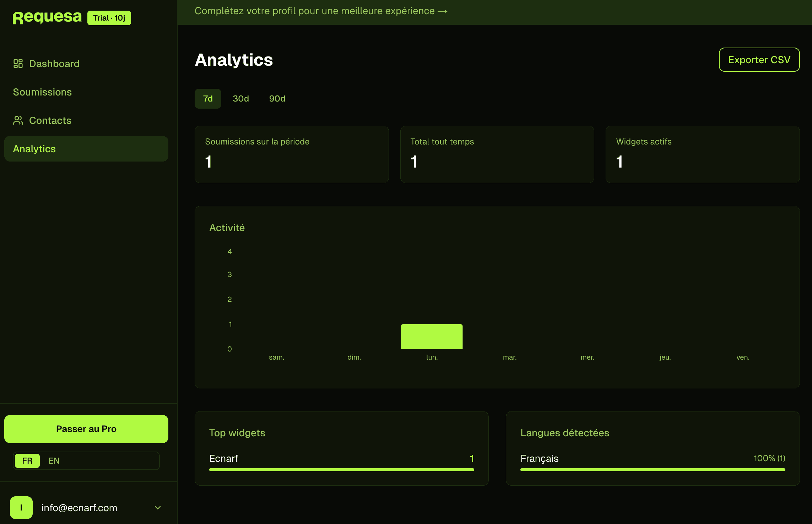This screenshot has width=812, height=524.
Task: Click Soumissions sur la période card
Action: pyautogui.click(x=292, y=154)
